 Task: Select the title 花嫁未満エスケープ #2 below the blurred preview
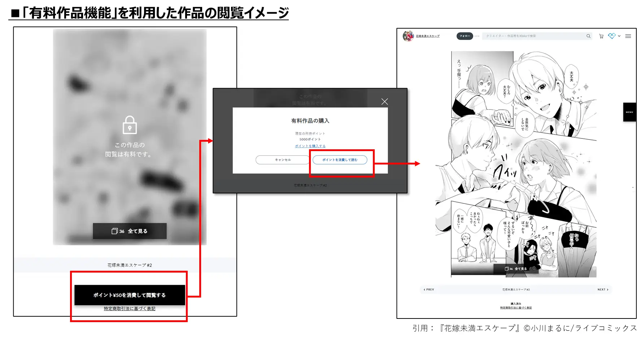[130, 265]
